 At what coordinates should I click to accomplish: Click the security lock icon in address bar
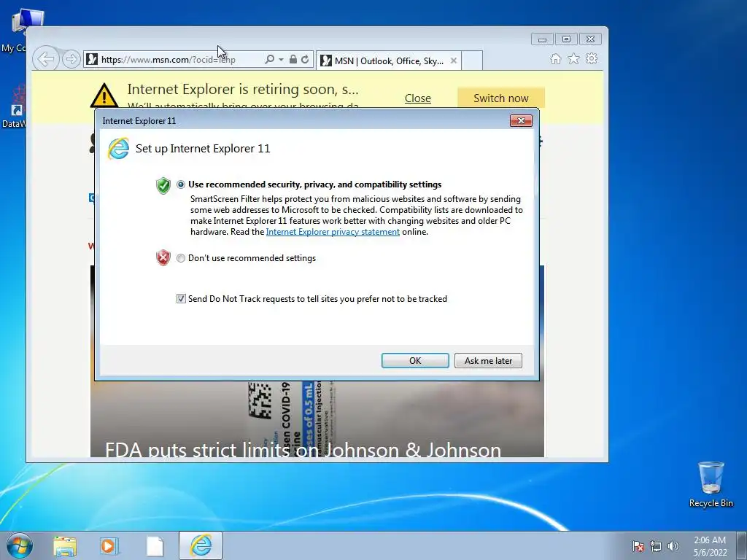[293, 59]
